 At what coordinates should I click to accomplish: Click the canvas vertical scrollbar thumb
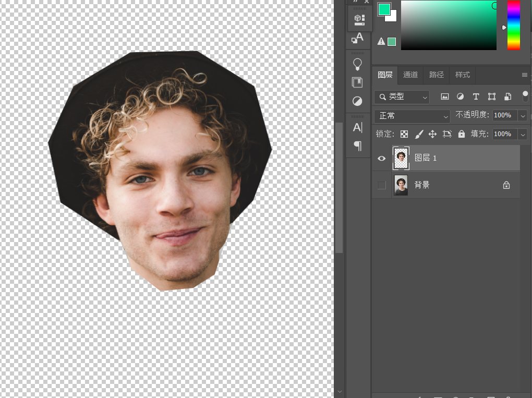(x=339, y=188)
